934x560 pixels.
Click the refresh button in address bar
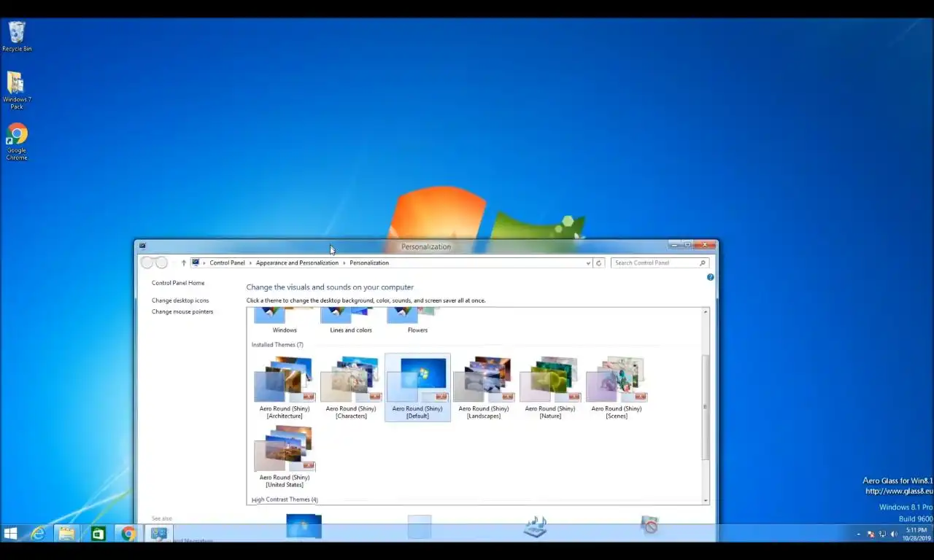coord(598,262)
